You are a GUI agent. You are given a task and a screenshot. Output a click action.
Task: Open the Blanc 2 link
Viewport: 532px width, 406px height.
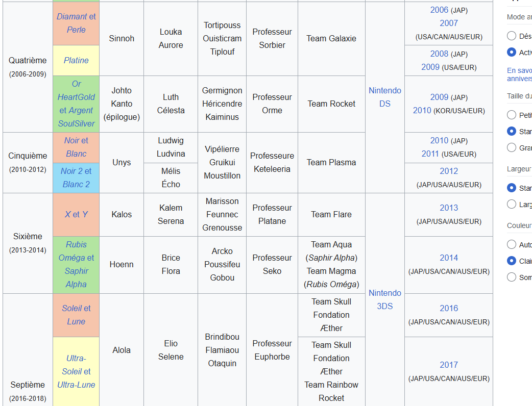76,184
